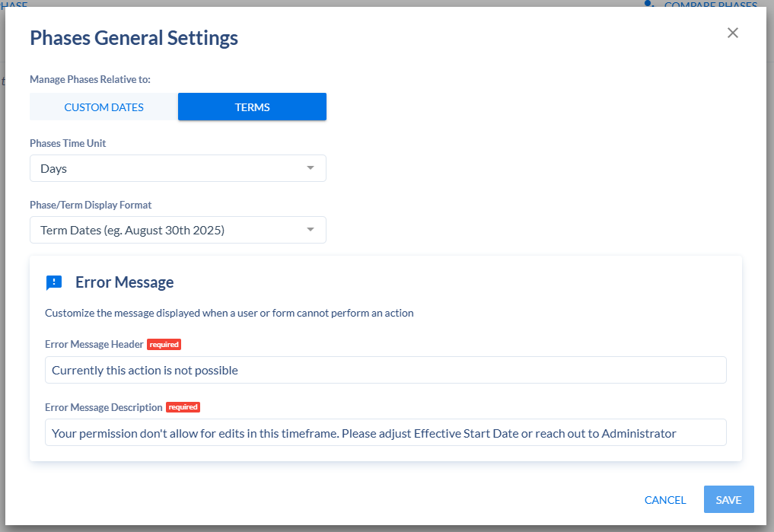Edit the Error Message Description field

(x=386, y=433)
